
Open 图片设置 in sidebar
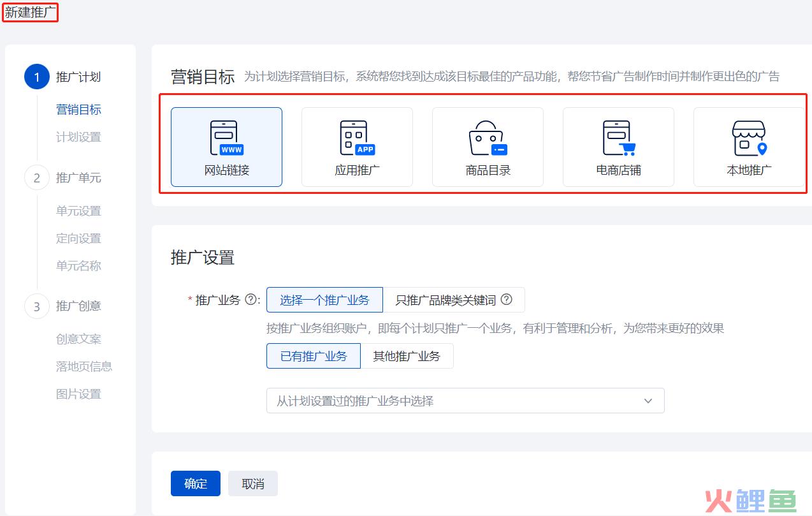(78, 394)
